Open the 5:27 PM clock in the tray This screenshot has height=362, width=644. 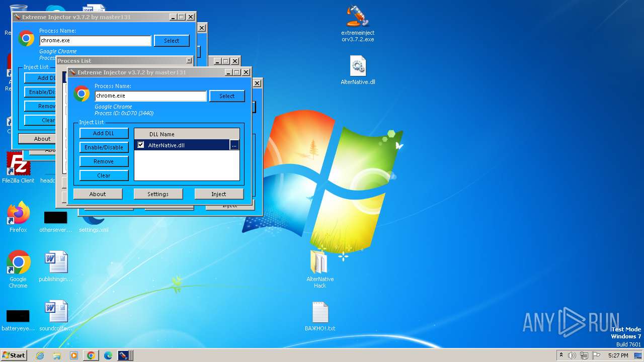pyautogui.click(x=618, y=355)
